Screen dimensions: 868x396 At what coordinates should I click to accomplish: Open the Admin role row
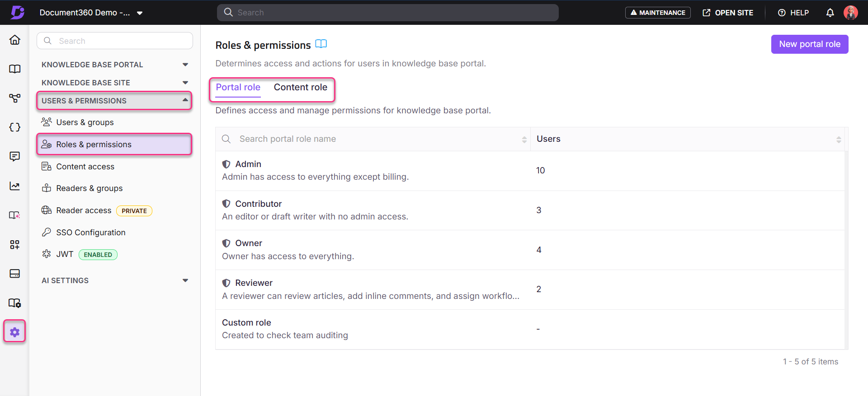tap(530, 171)
